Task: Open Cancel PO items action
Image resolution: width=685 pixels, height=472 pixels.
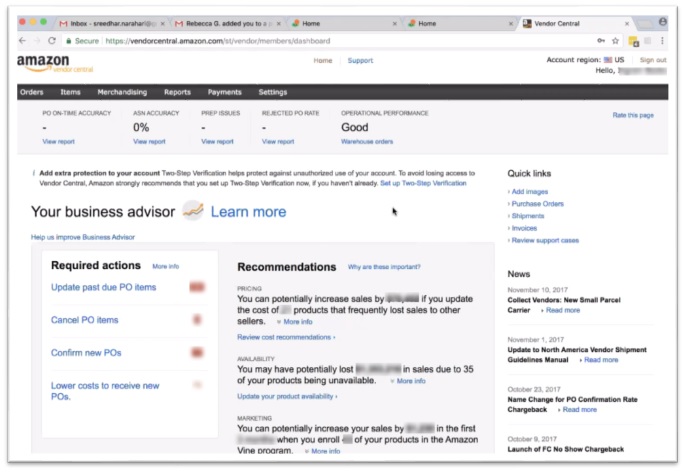Action: click(x=85, y=320)
